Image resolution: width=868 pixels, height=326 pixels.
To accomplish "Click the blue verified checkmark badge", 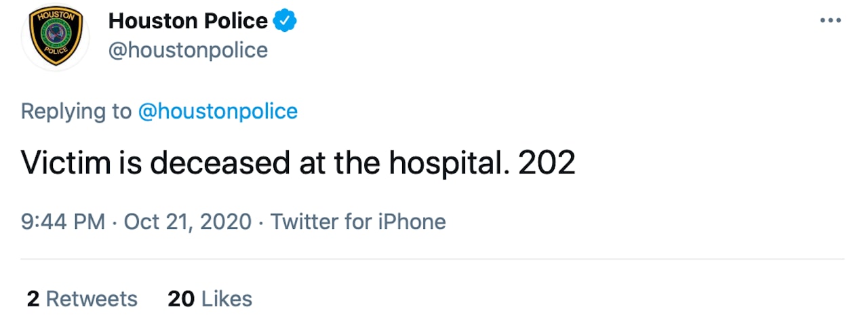I will coord(285,21).
